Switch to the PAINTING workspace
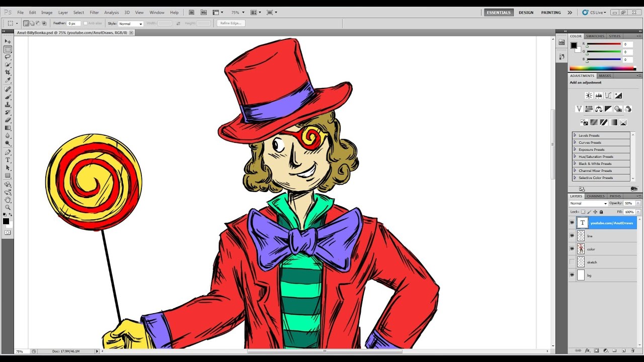The width and height of the screenshot is (644, 362). tap(551, 12)
